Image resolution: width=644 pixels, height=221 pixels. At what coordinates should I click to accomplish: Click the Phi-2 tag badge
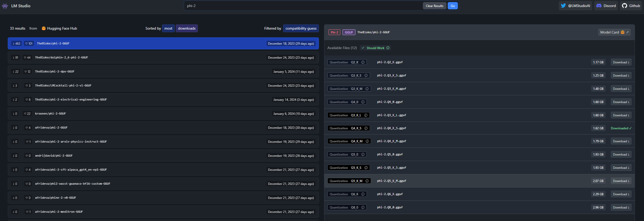(x=334, y=32)
